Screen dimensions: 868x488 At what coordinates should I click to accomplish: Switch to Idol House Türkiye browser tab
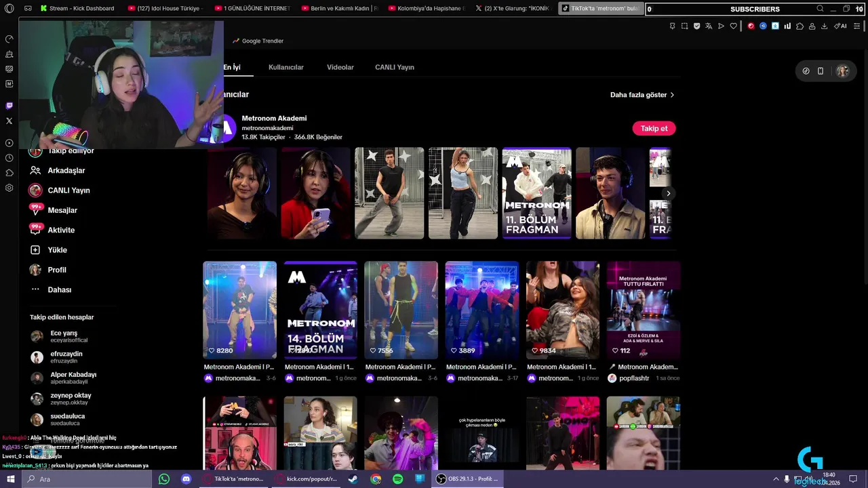click(165, 9)
